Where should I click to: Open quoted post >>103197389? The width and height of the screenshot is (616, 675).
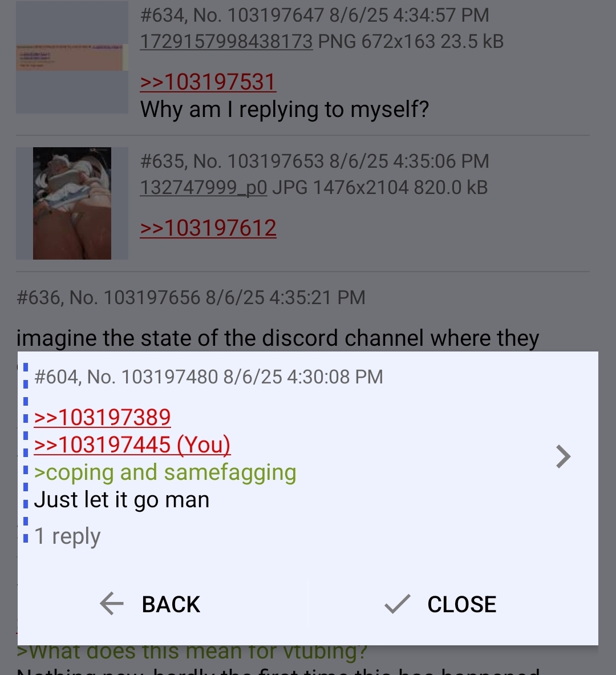pos(103,417)
